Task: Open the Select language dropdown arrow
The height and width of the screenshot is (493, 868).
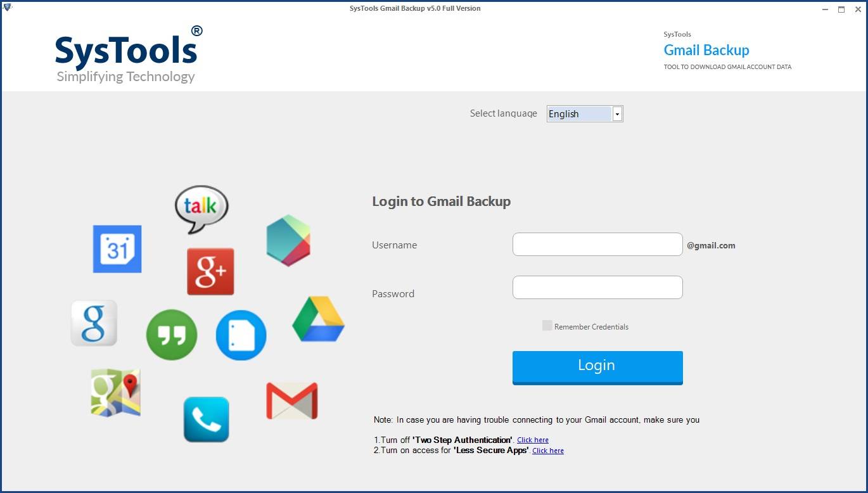Action: (x=617, y=114)
